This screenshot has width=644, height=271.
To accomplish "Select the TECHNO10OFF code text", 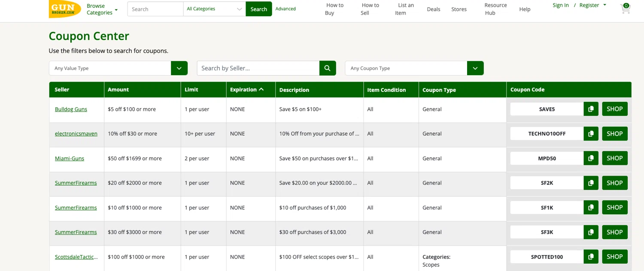I will tap(547, 134).
